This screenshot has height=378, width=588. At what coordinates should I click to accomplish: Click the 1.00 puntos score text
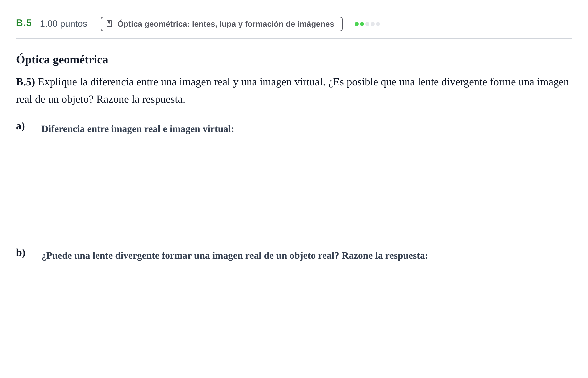(63, 24)
